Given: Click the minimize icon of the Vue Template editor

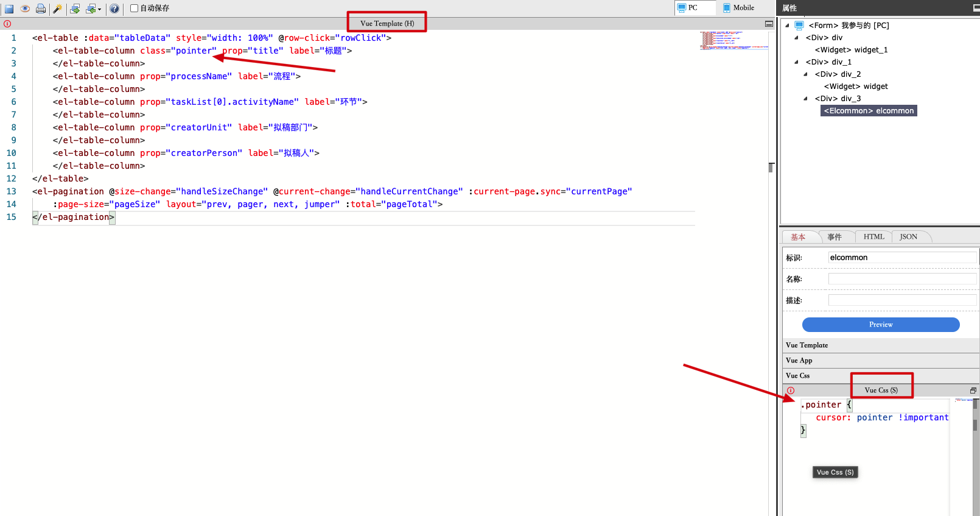Looking at the screenshot, I should coord(769,24).
